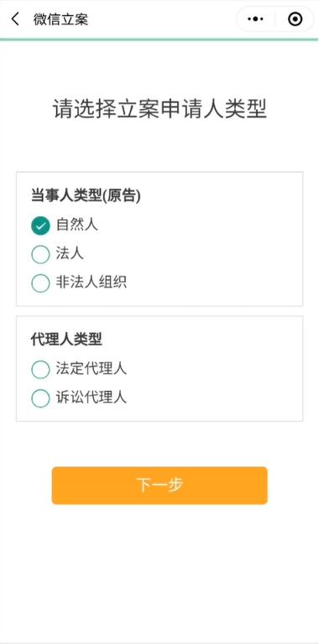
Task: Tap the 法人 label text
Action: 70,254
